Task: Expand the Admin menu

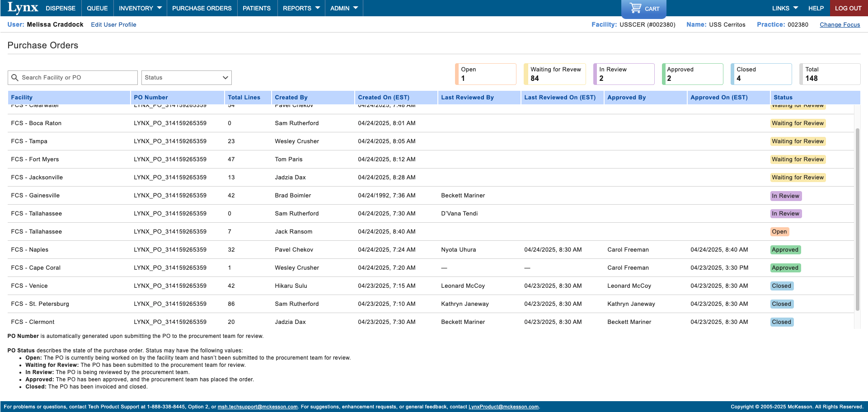Action: click(x=344, y=8)
